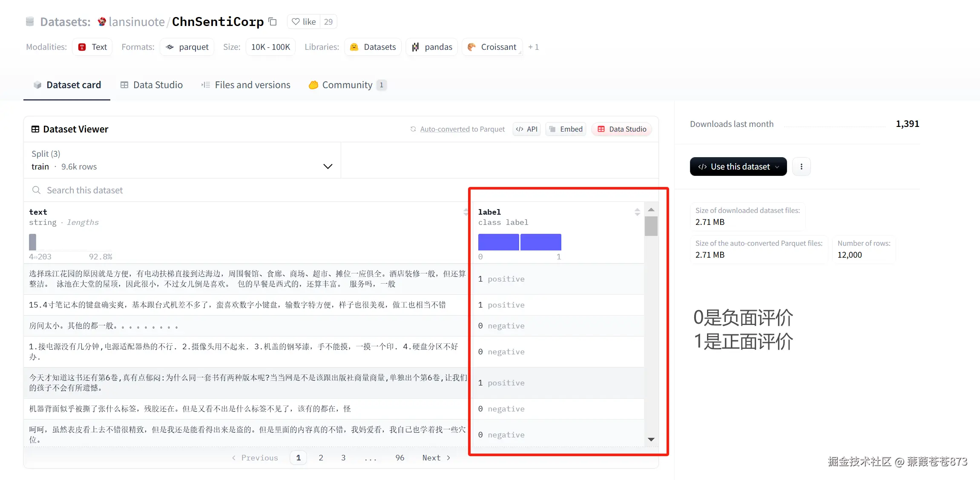Go to the Next page of rows
The image size is (980, 480).
436,457
